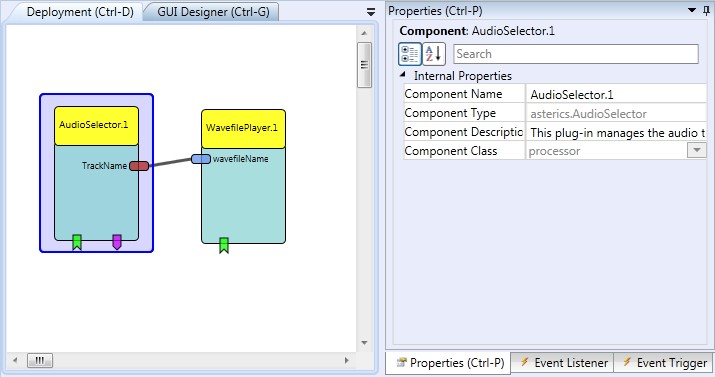Click the horizontal scrollbar thumb
The image size is (715, 377).
point(40,361)
